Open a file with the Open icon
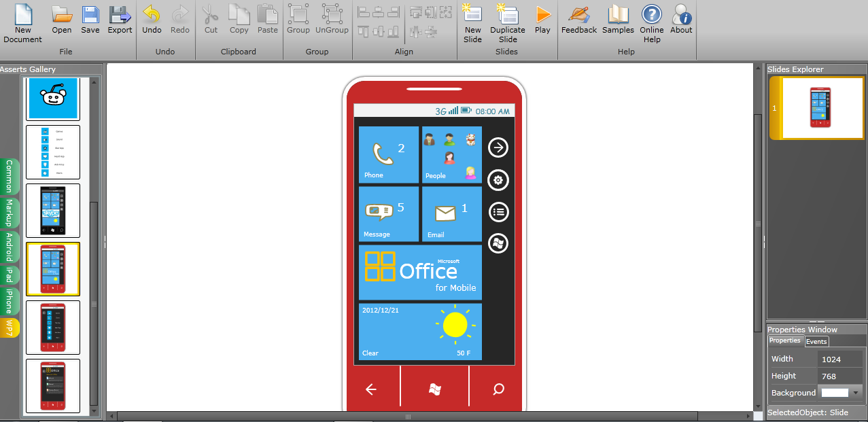The height and width of the screenshot is (422, 868). [x=62, y=19]
